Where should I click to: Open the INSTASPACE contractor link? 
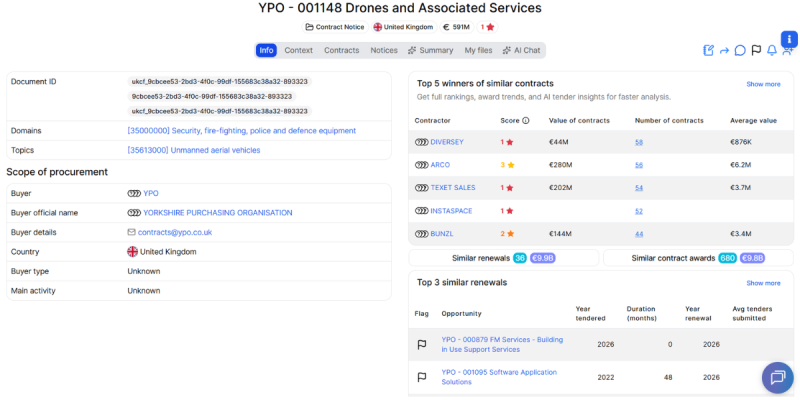(452, 211)
